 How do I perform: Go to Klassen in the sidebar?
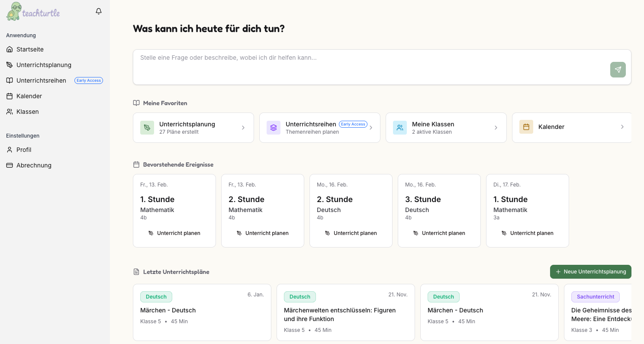pyautogui.click(x=55, y=112)
